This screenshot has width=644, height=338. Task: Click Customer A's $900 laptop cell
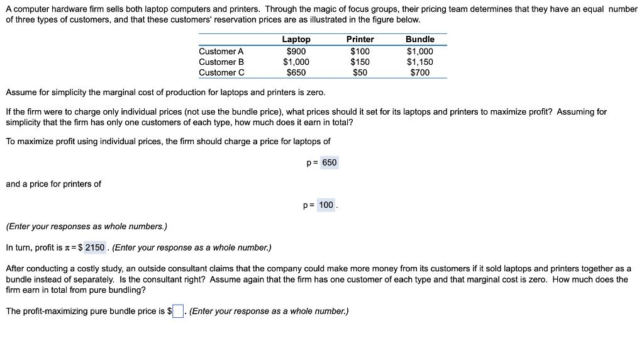296,51
